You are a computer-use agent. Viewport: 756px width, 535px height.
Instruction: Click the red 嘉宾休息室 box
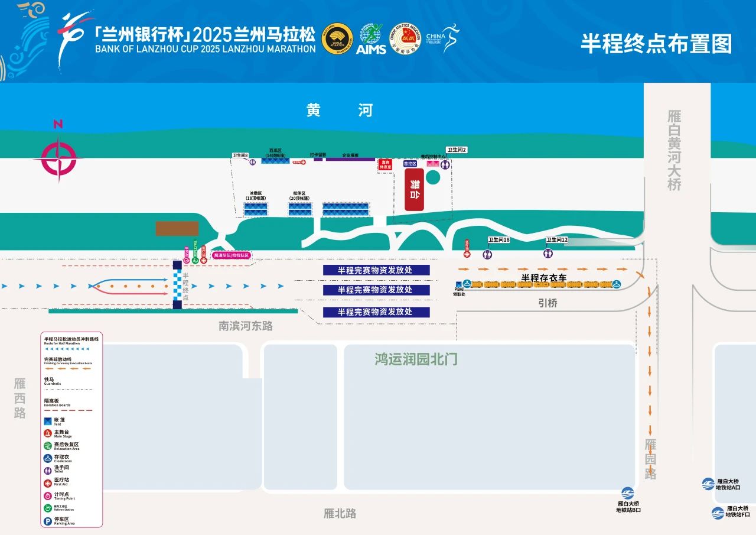pos(386,164)
